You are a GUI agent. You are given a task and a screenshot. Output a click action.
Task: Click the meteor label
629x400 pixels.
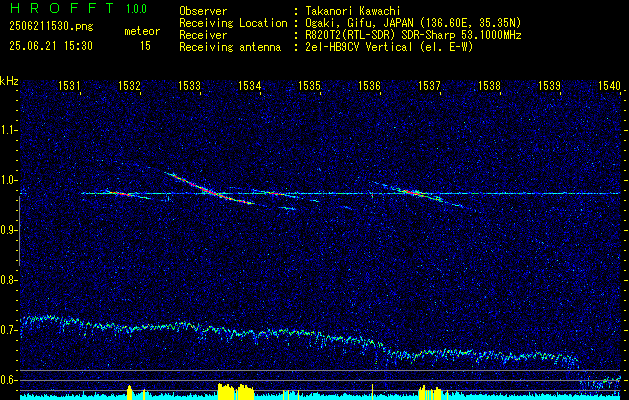point(142,31)
